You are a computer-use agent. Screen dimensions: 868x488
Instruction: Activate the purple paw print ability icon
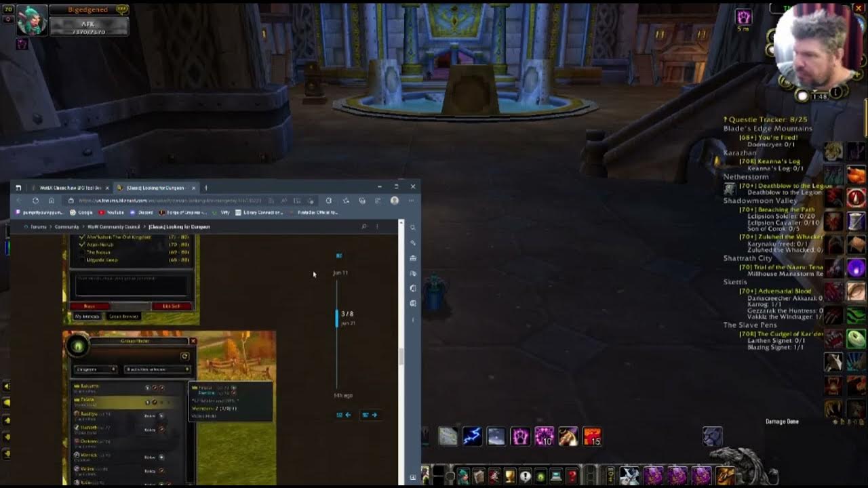(x=520, y=436)
